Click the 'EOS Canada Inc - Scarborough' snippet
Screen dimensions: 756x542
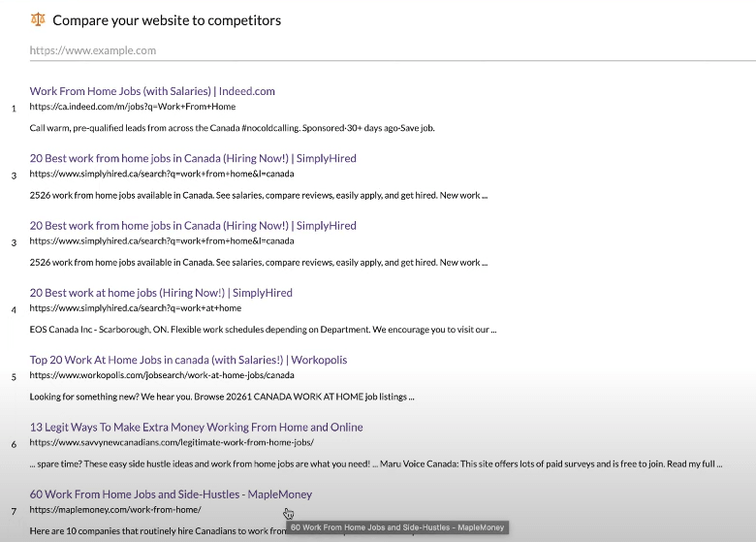263,330
